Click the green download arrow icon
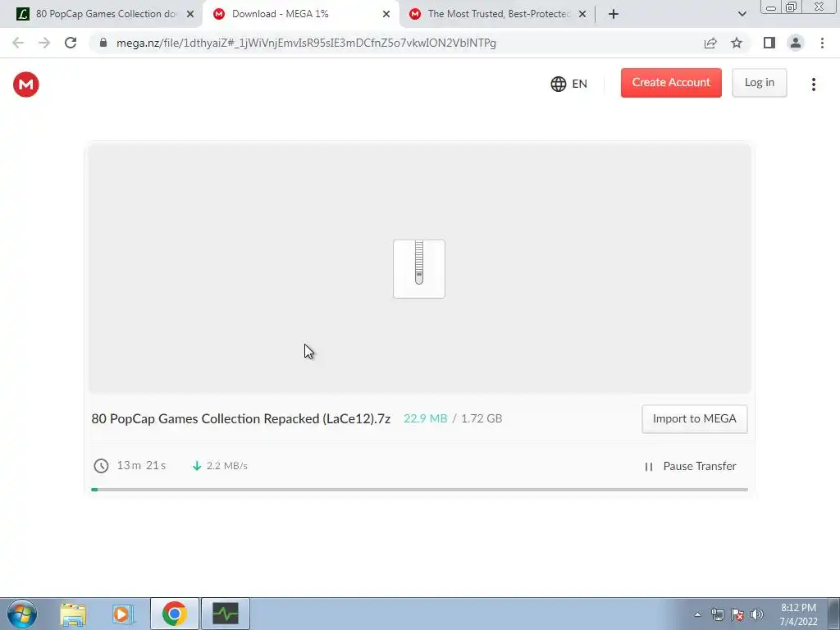This screenshot has width=840, height=630. coord(197,466)
